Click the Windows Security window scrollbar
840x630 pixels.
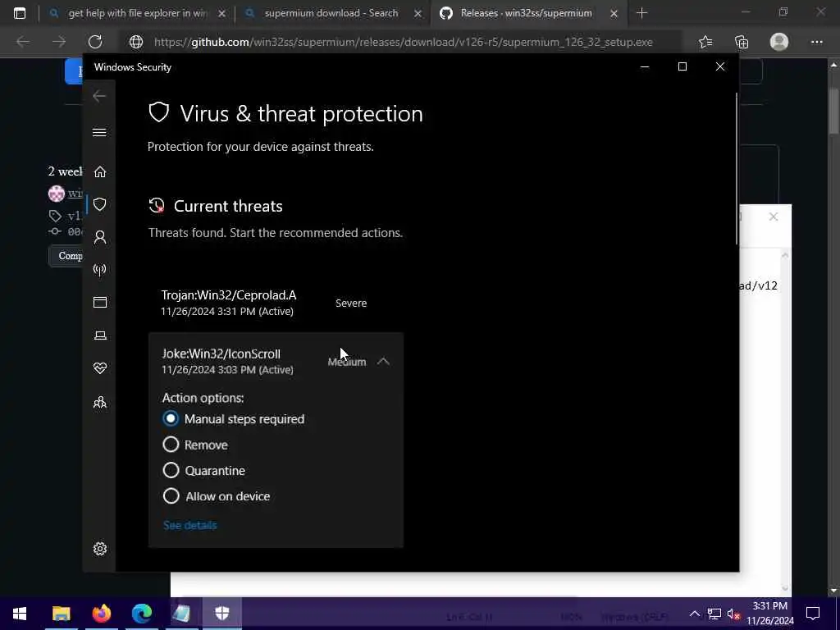tap(737, 169)
